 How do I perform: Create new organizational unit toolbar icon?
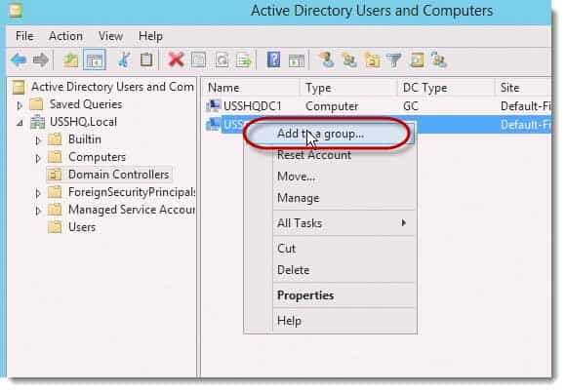[372, 59]
